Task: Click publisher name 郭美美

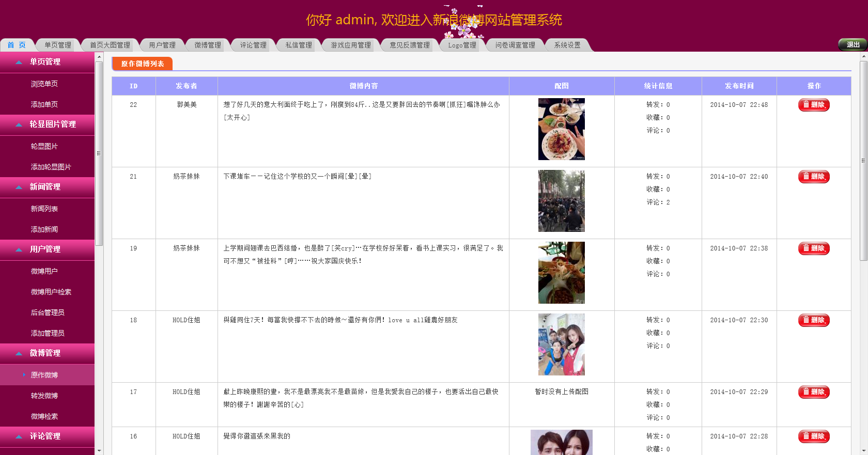Action: (x=187, y=105)
